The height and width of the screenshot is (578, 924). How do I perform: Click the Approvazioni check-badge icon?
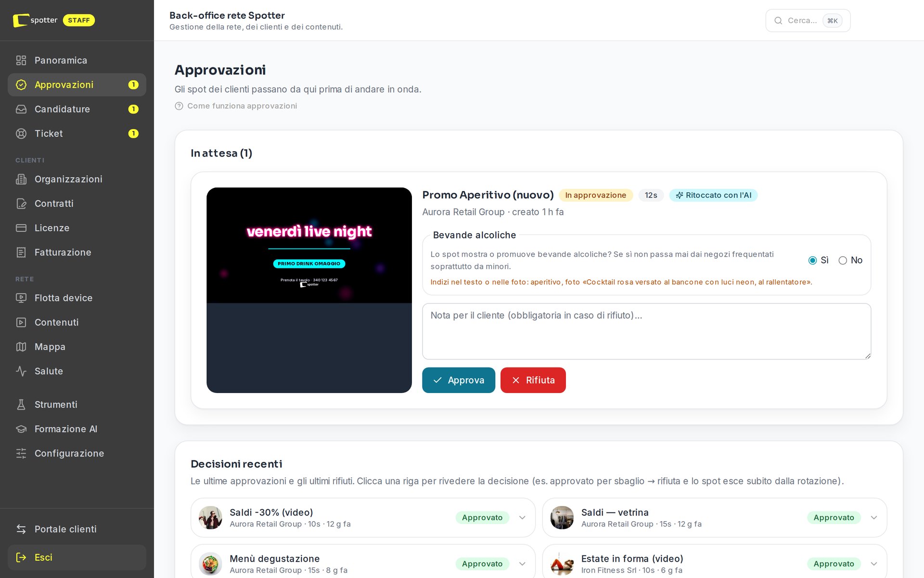click(x=21, y=85)
